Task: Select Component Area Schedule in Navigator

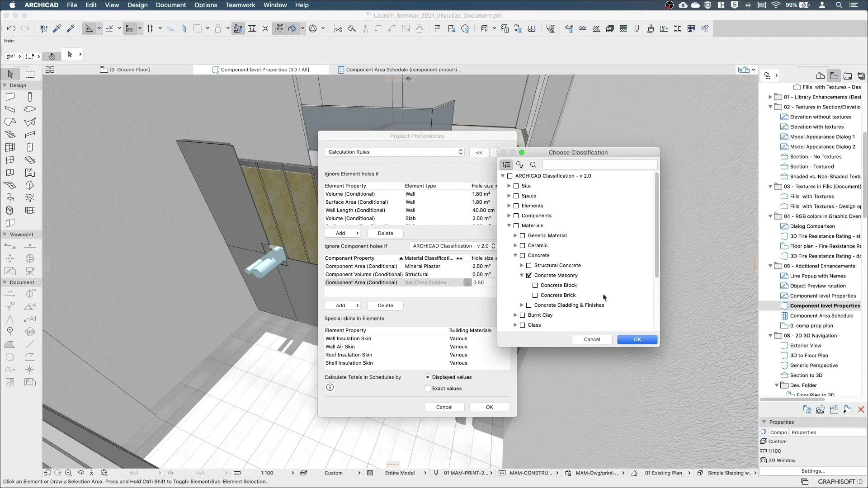Action: click(821, 316)
